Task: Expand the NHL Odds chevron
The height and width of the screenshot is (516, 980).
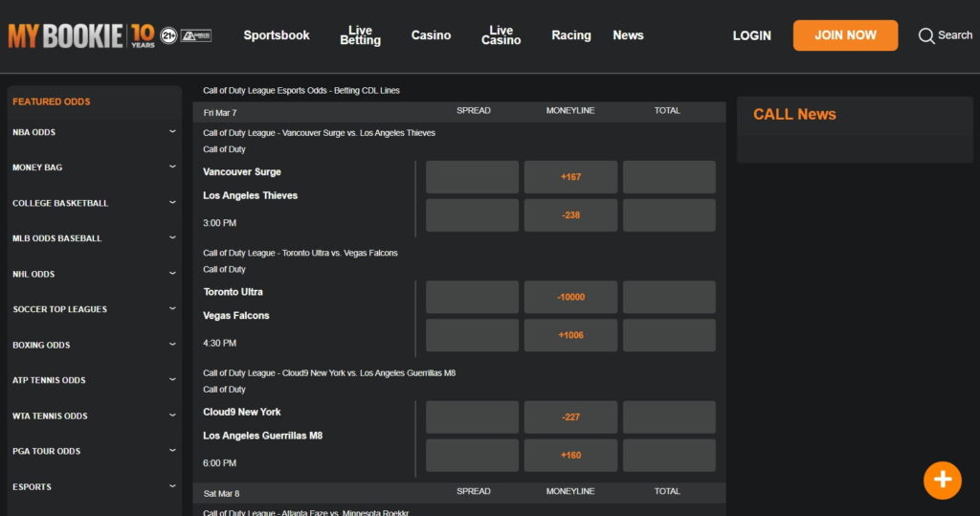Action: 172,274
